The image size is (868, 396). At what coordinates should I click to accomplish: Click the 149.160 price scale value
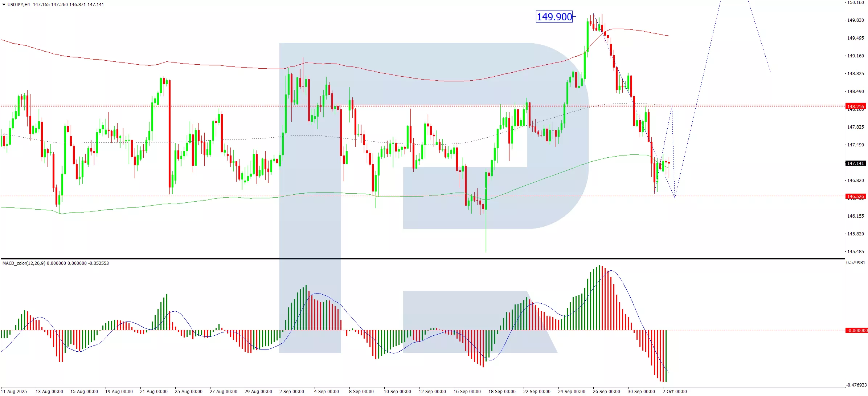tap(856, 56)
